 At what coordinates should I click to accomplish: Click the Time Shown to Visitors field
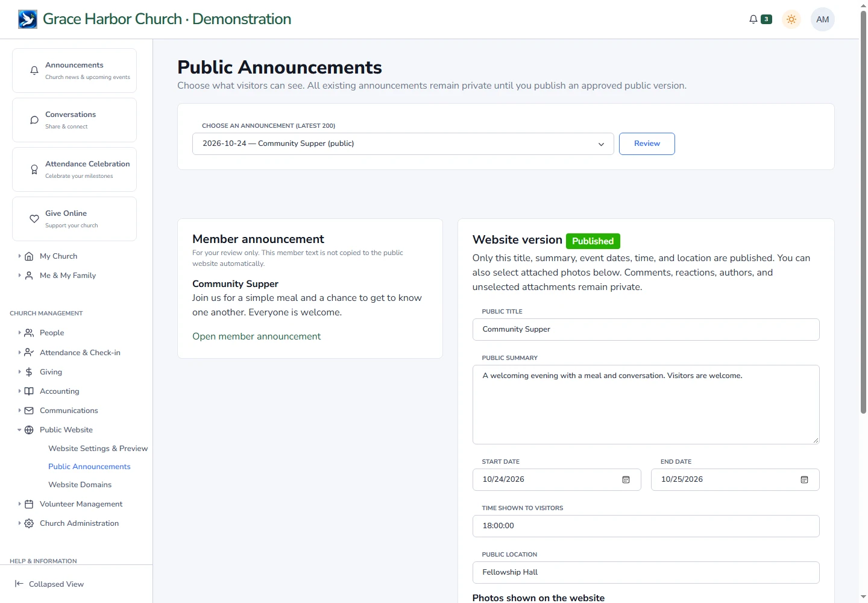click(646, 526)
